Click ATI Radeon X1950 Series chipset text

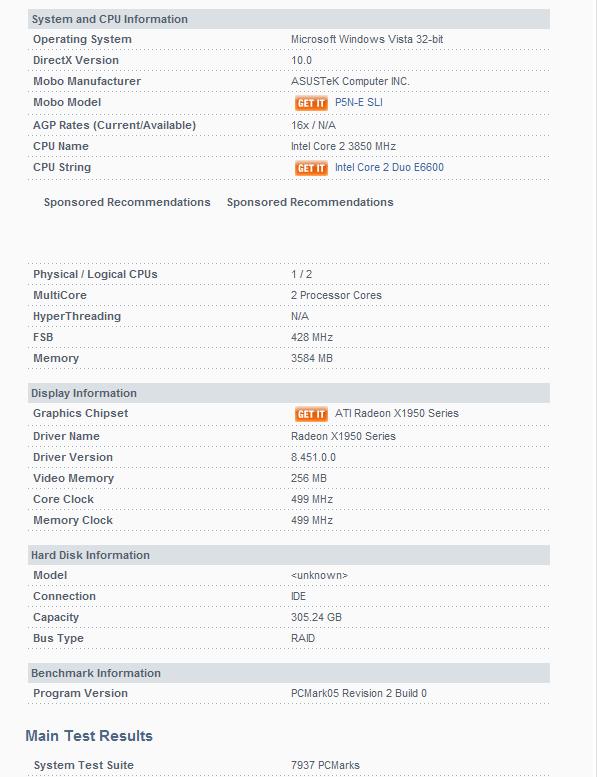[x=397, y=413]
